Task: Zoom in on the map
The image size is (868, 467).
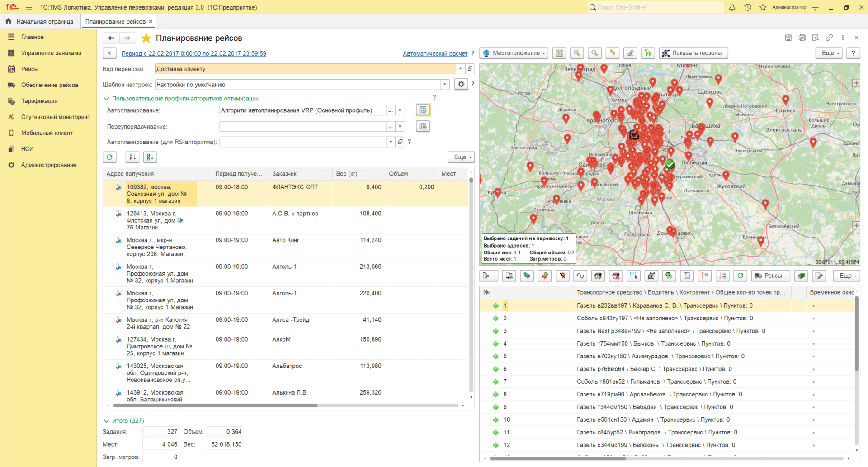Action: 577,53
